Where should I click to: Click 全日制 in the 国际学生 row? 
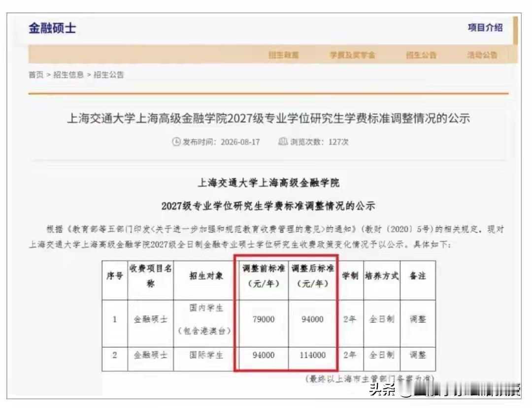pyautogui.click(x=382, y=355)
